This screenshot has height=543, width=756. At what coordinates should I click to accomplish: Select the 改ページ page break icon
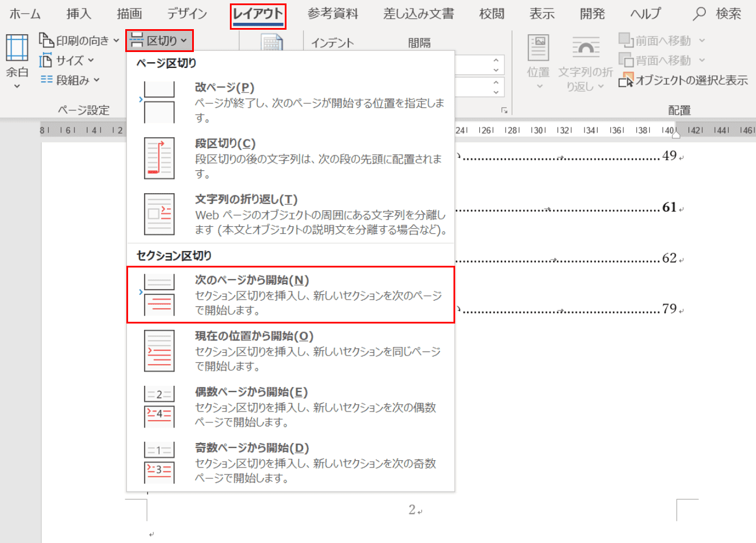[x=159, y=102]
